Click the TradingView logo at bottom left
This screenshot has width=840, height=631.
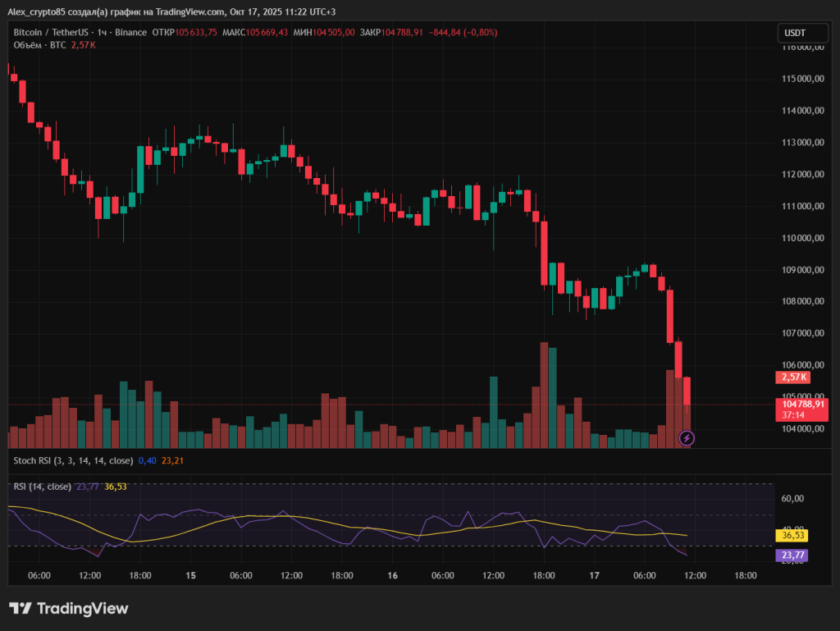point(69,609)
